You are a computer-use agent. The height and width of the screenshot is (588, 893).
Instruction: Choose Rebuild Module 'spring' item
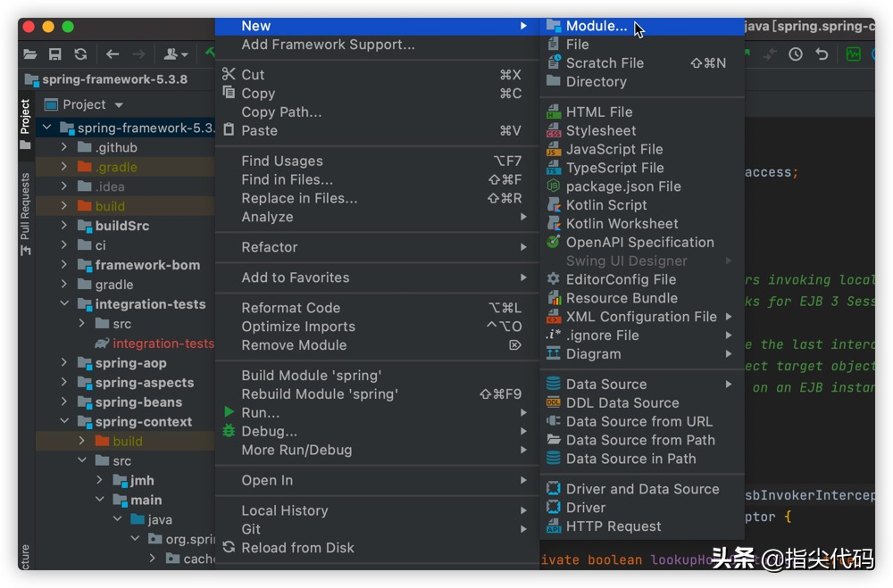[377, 393]
